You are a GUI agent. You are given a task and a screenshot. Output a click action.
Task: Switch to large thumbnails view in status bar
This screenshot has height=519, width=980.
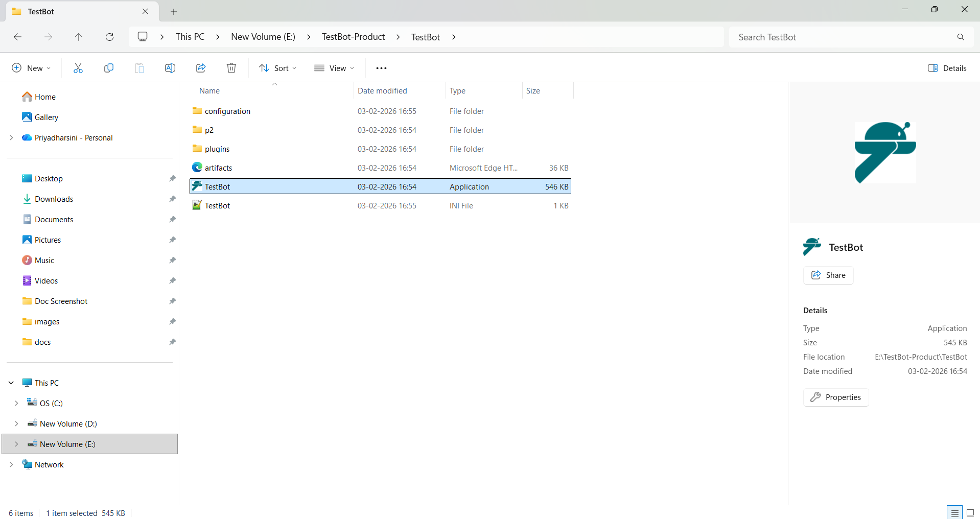(970, 513)
